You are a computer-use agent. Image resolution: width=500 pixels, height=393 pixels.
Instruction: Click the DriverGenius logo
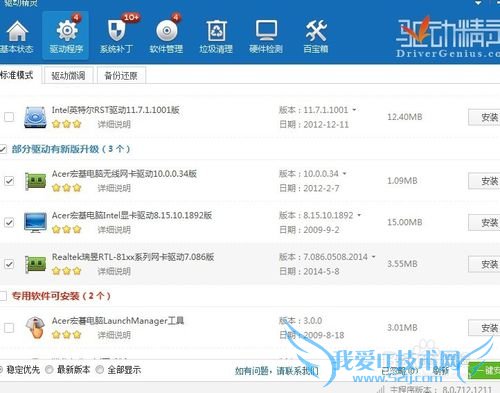coord(448,37)
